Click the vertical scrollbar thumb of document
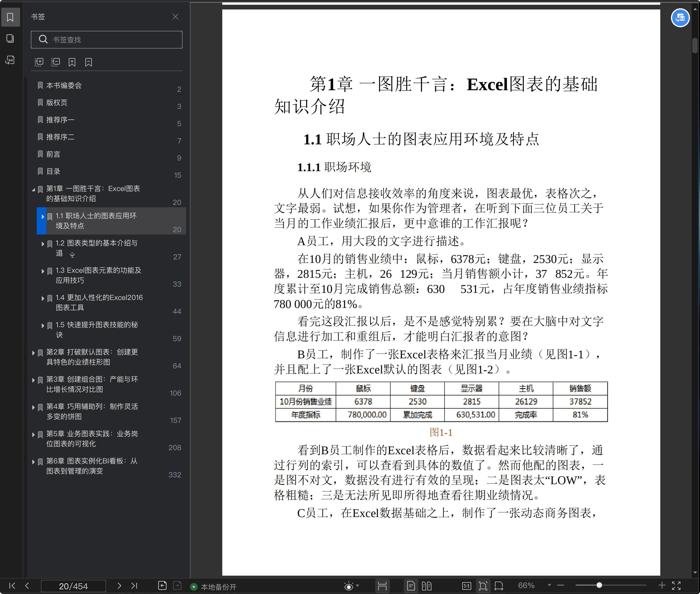Viewport: 700px width, 594px height. (x=695, y=46)
